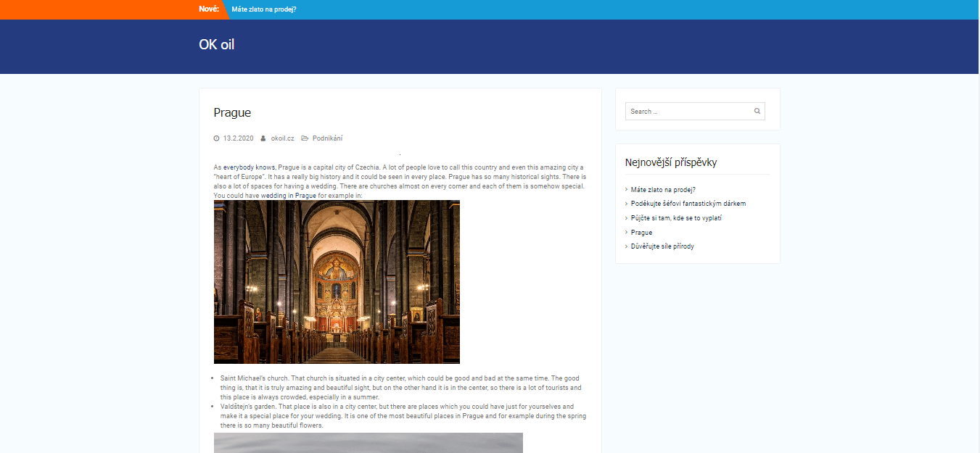Click the folder icon before Podnikání
Screen dimensions: 980x453
click(x=305, y=138)
